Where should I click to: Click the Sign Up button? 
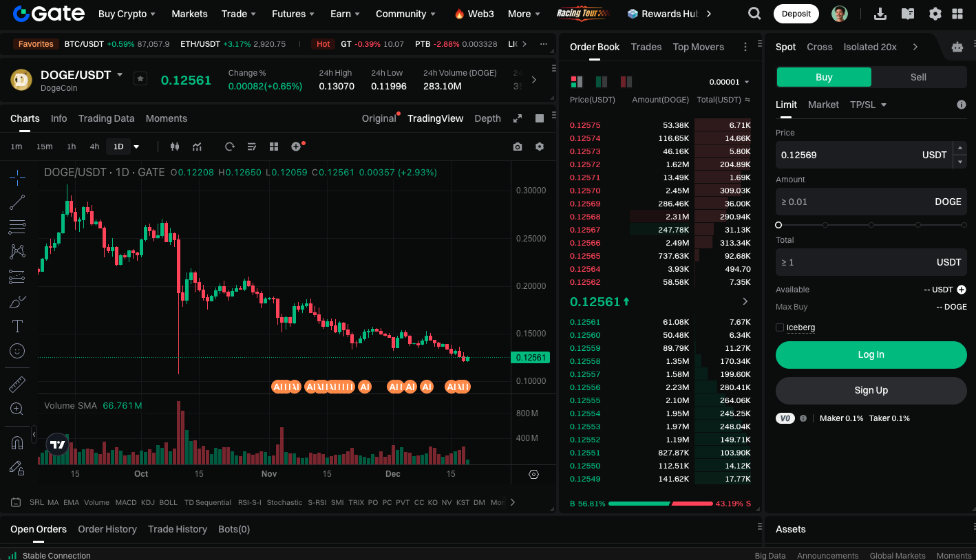point(871,391)
